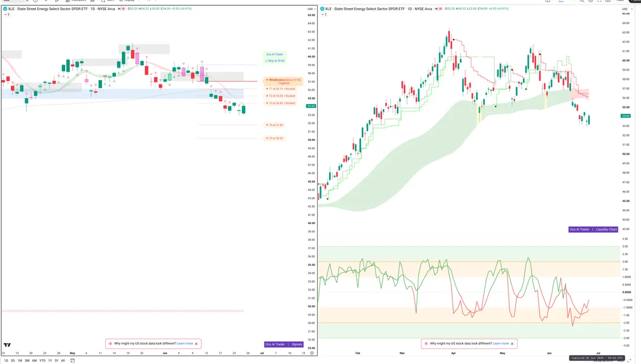
Task: Click Learn more link on left chart
Action: [x=185, y=344]
